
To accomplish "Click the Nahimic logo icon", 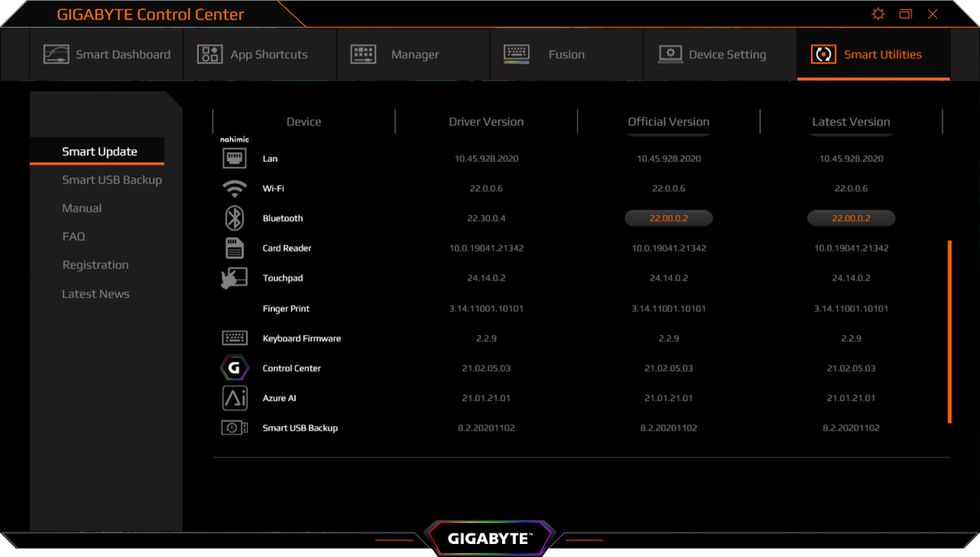I will pyautogui.click(x=235, y=139).
